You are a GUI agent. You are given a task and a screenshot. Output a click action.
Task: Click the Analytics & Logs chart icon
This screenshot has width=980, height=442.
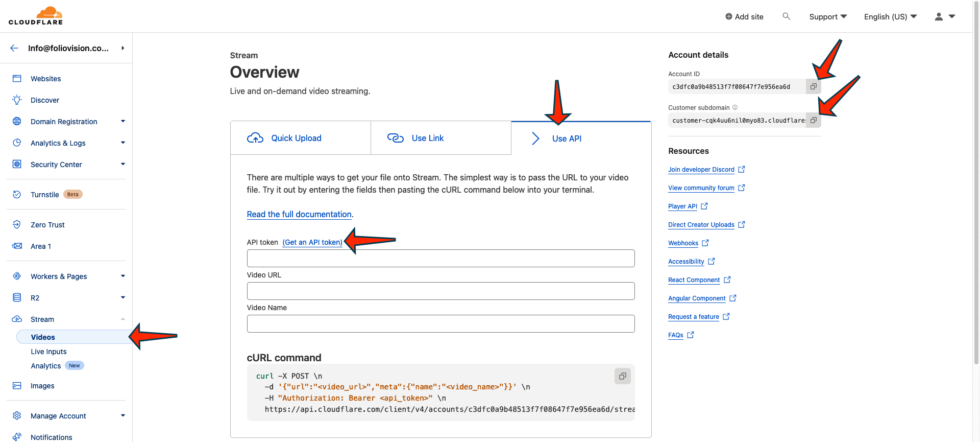pyautogui.click(x=17, y=143)
